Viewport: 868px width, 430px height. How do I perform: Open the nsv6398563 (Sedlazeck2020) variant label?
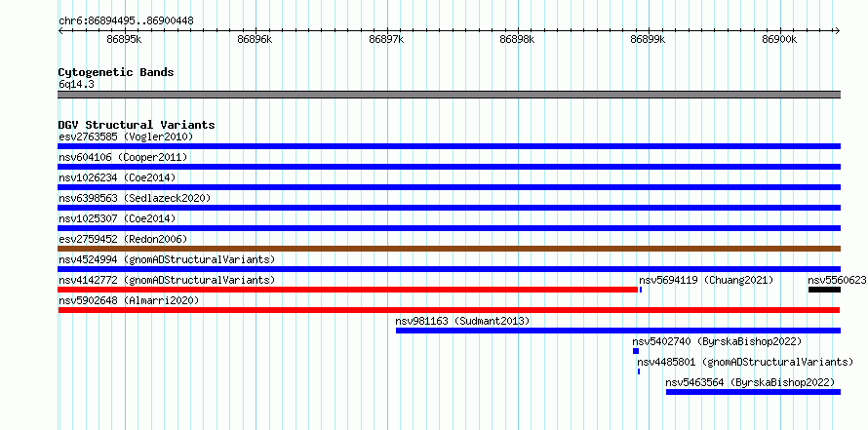pos(135,198)
